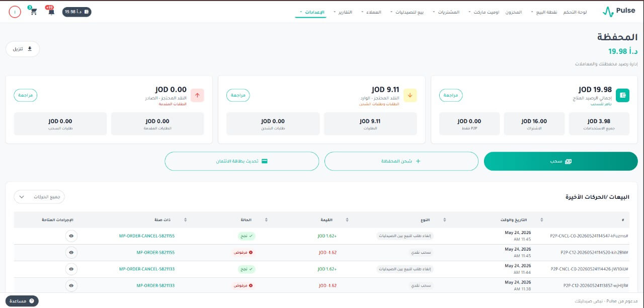Open the جميع الحركات filter dropdown
Image resolution: width=644 pixels, height=308 pixels.
coord(39,197)
